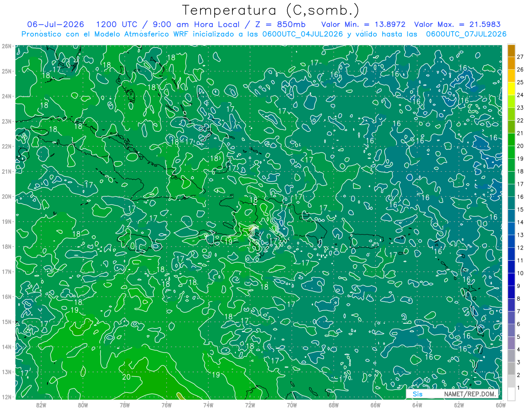Image resolution: width=532 pixels, height=411 pixels.
Task: Click the '13N' latitude axis label
Action: point(6,372)
